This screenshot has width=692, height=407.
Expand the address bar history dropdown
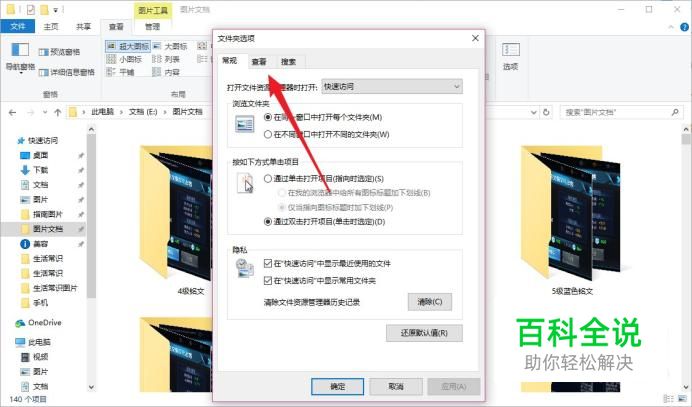coord(534,112)
